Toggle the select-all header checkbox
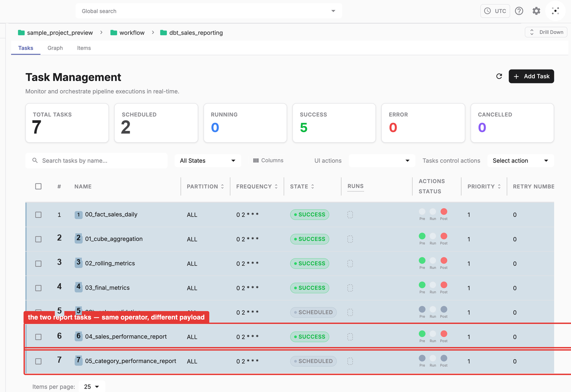 (x=38, y=186)
